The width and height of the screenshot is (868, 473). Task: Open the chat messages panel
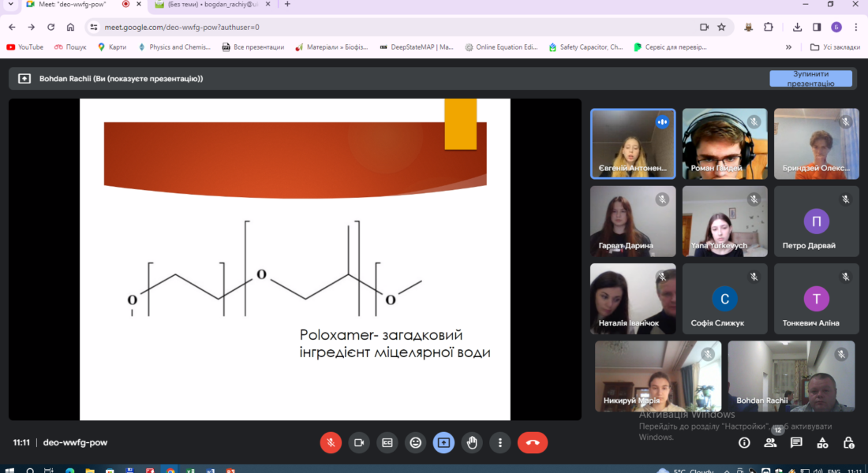coord(797,443)
